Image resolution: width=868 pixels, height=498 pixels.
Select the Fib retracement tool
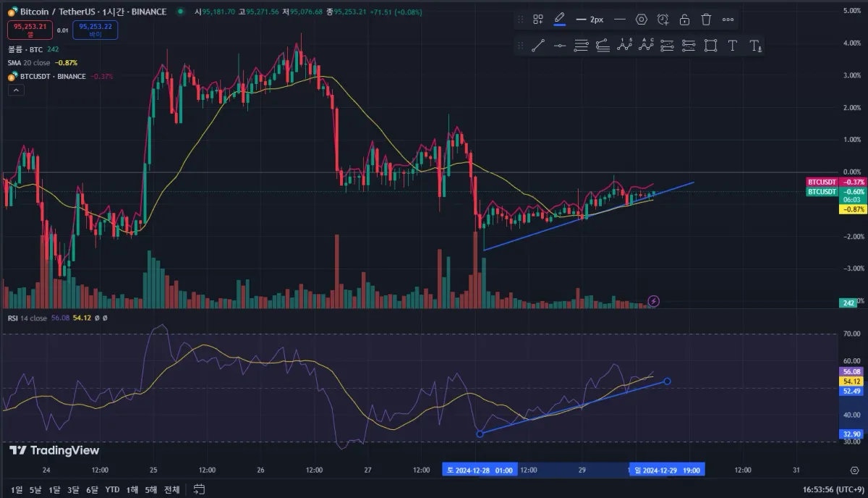click(x=581, y=46)
